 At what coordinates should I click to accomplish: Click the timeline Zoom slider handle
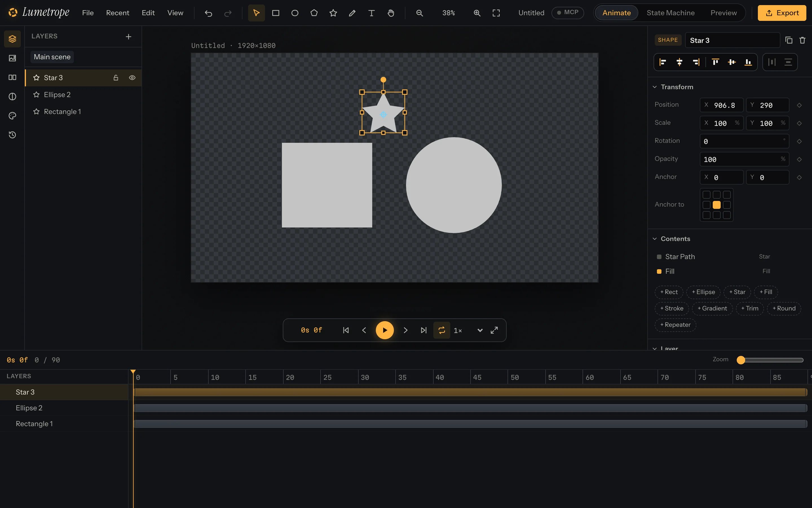point(741,360)
